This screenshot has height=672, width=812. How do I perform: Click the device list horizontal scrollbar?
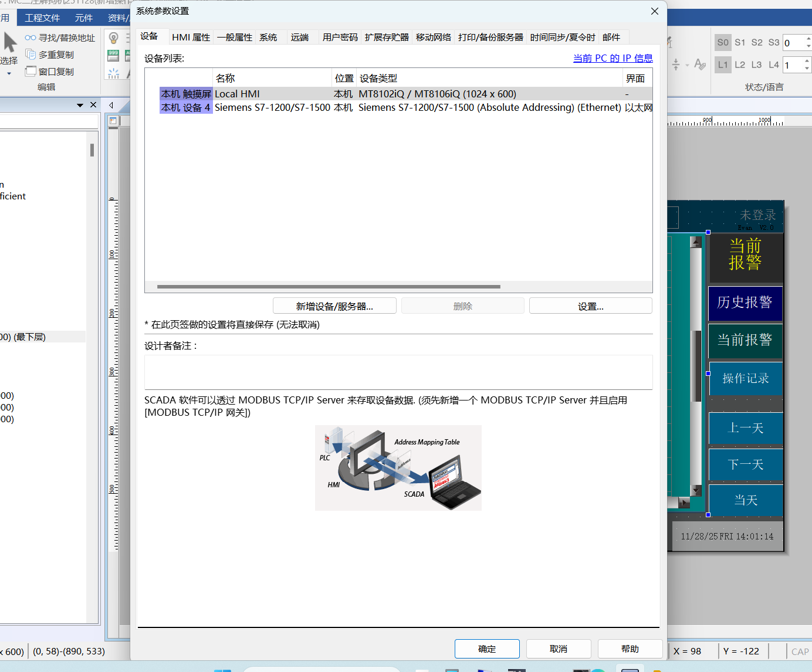coord(329,287)
